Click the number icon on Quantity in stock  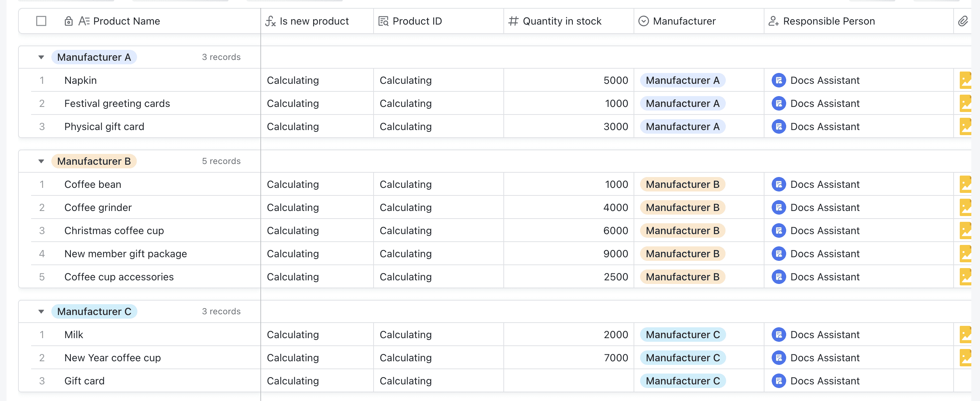point(513,21)
